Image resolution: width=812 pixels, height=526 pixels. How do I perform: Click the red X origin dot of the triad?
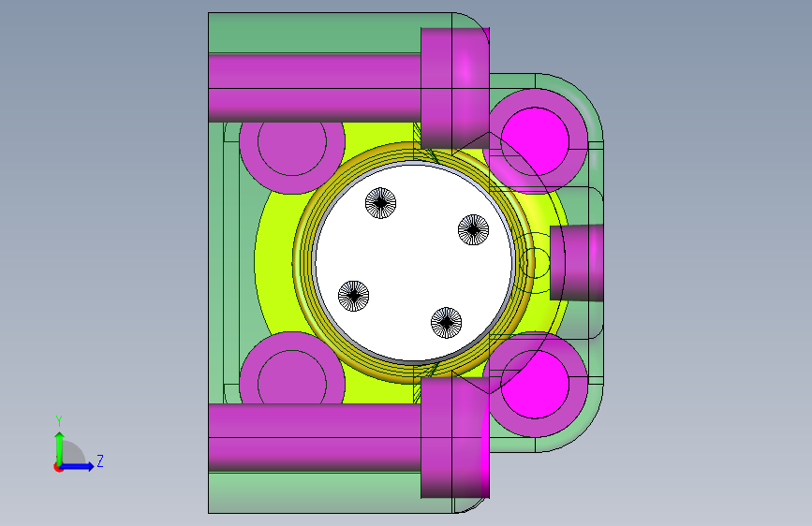point(58,467)
